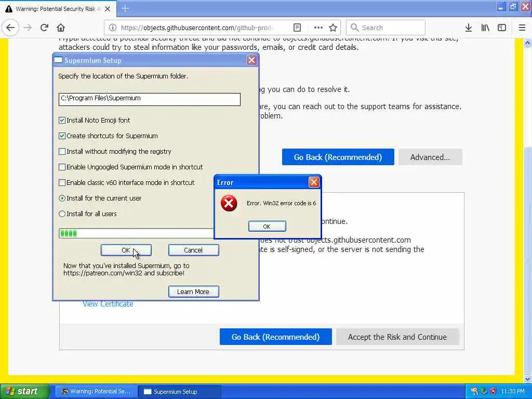The width and height of the screenshot is (532, 399).
Task: Open the Windows start menu
Action: [24, 392]
